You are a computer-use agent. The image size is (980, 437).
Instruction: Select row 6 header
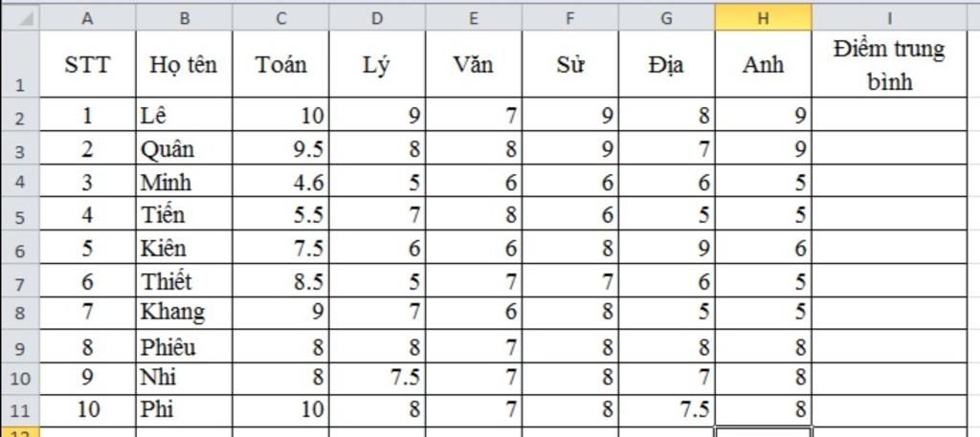[19, 249]
